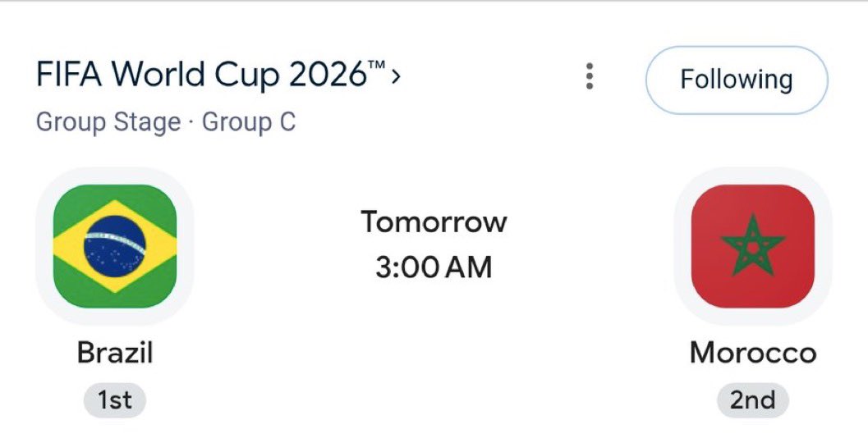
Task: Click Brazil's 1st ranking badge
Action: click(115, 400)
